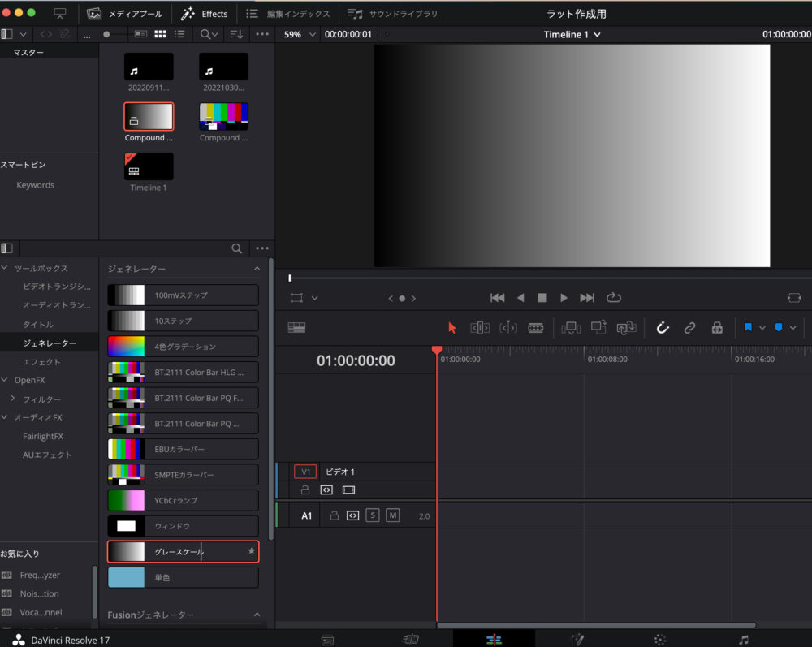Disable video track V1

pyautogui.click(x=348, y=490)
